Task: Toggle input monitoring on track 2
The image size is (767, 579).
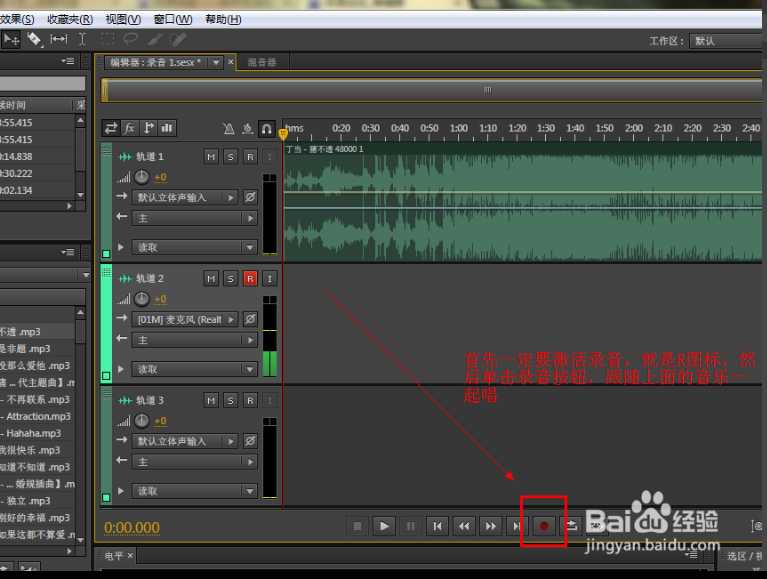Action: (270, 278)
